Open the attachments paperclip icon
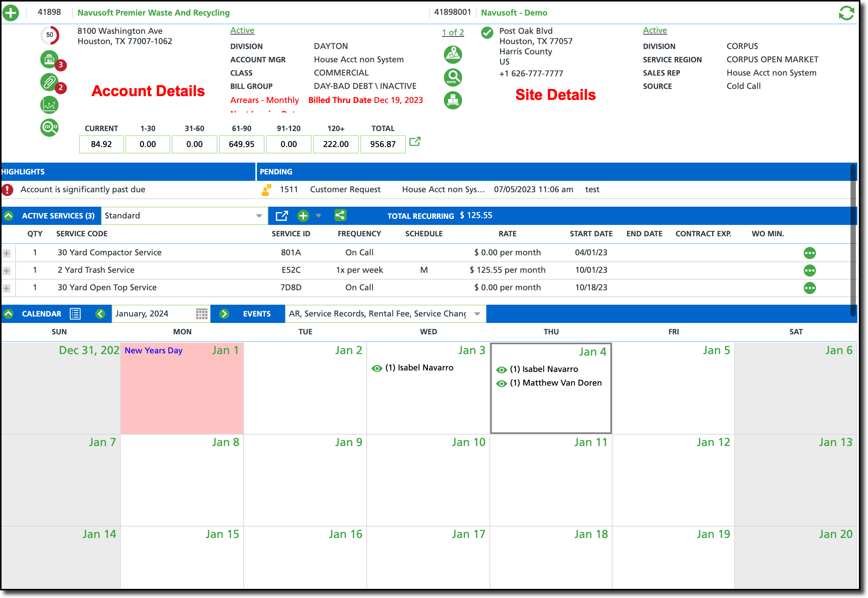868x598 pixels. (x=49, y=82)
